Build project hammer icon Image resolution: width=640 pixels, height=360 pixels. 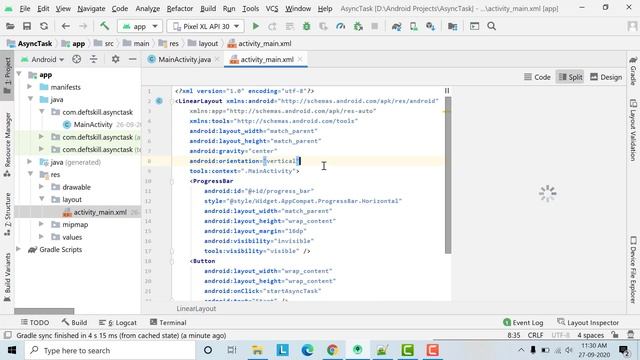[x=104, y=26]
